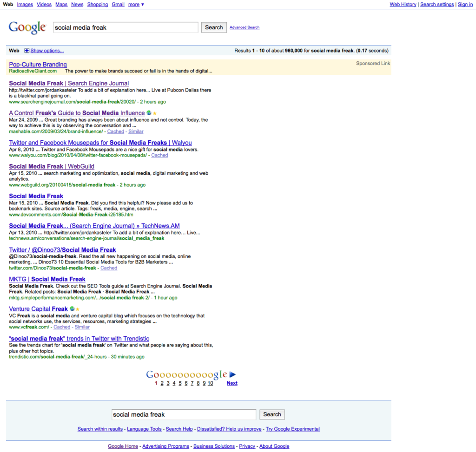Click globe icon beside Venture Capital Freak
Screen dimensions: 476x452
pyautogui.click(x=72, y=309)
